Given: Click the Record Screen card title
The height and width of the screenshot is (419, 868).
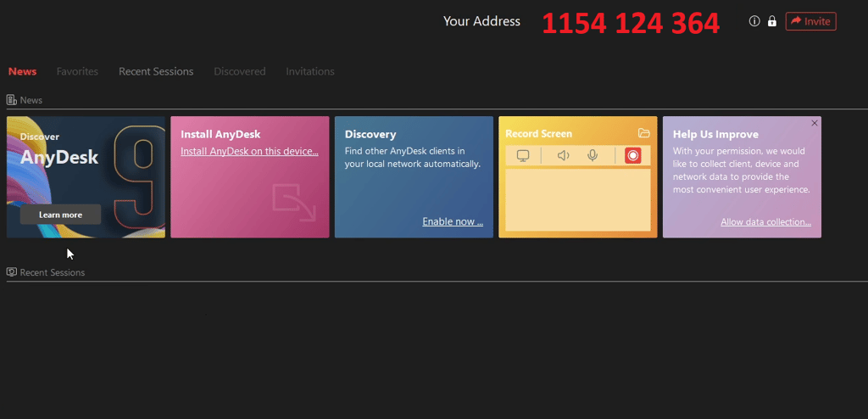Looking at the screenshot, I should (x=538, y=133).
